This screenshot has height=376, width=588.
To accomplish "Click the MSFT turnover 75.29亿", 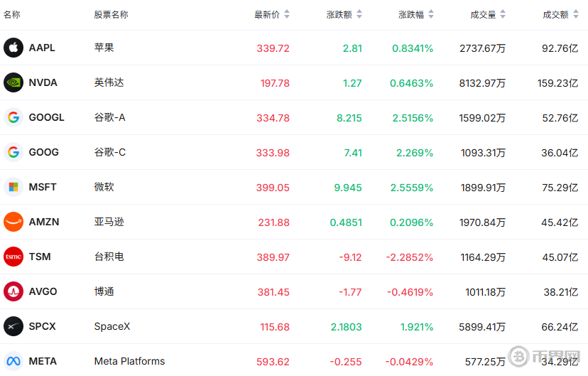I will (560, 188).
